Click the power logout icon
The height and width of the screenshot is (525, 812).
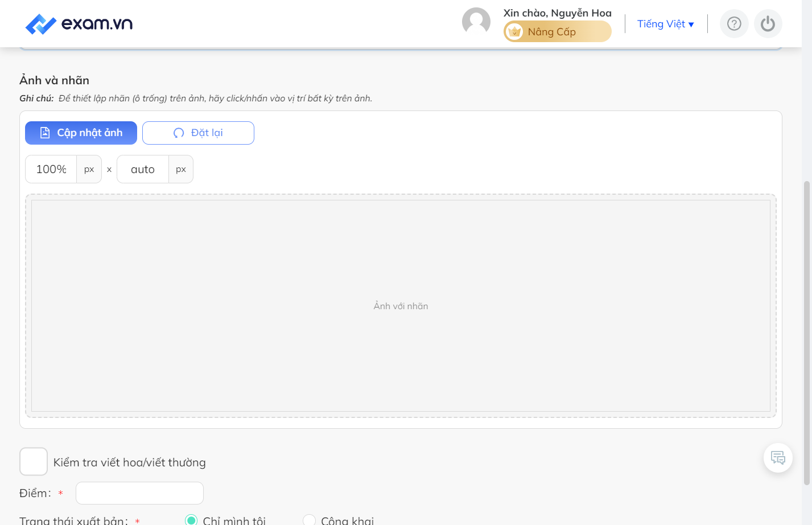click(768, 24)
